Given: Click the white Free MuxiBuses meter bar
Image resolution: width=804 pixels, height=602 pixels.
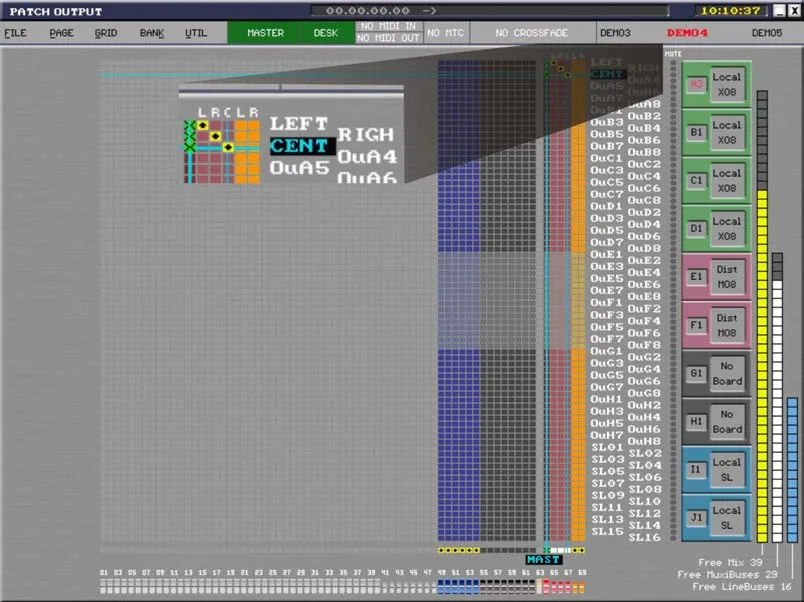Looking at the screenshot, I should tap(777, 411).
